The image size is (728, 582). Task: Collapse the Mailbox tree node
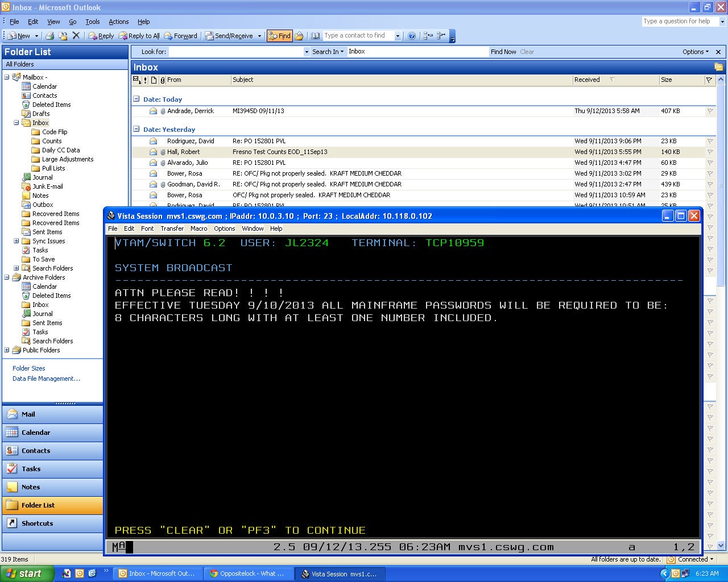(7, 77)
